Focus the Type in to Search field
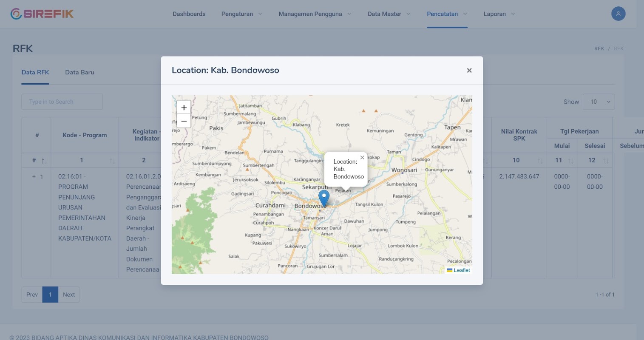This screenshot has height=340, width=644. click(62, 102)
